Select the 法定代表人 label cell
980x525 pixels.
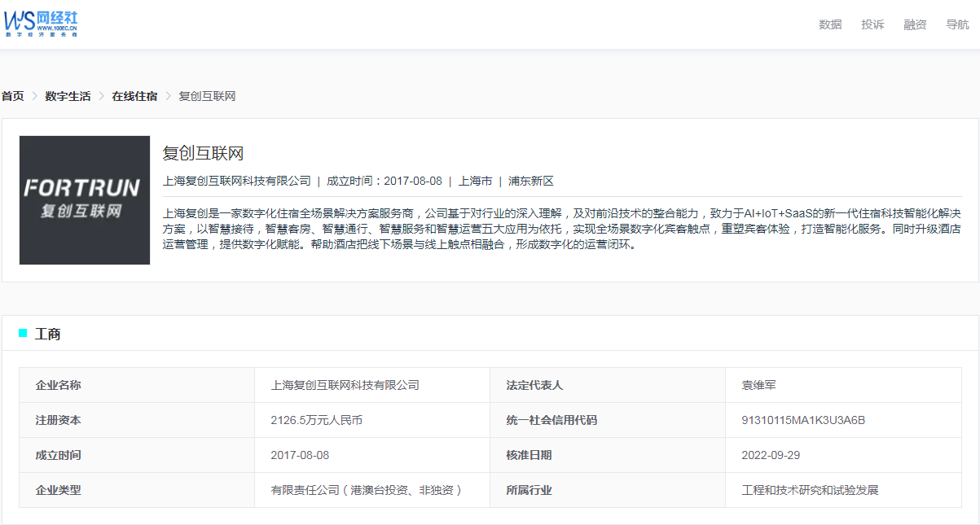tap(608, 385)
